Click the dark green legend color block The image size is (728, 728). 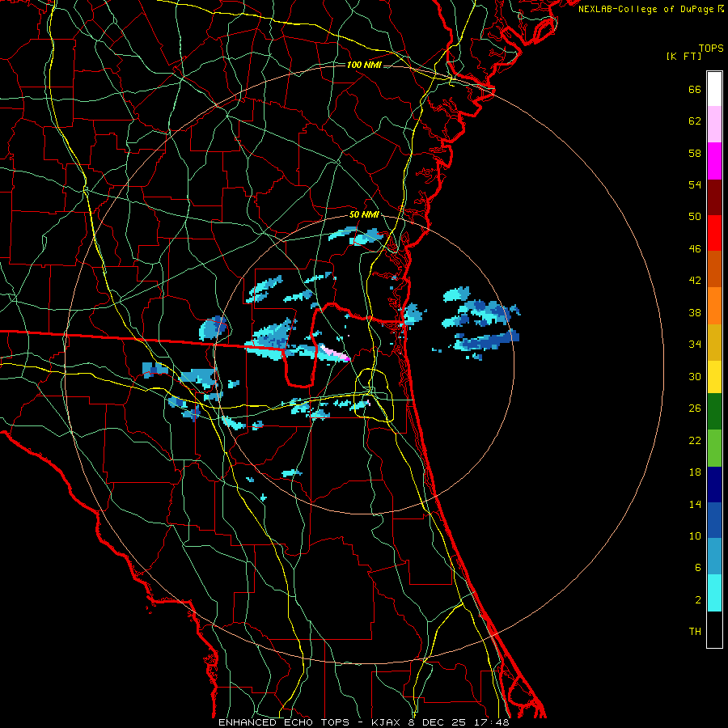(x=714, y=412)
